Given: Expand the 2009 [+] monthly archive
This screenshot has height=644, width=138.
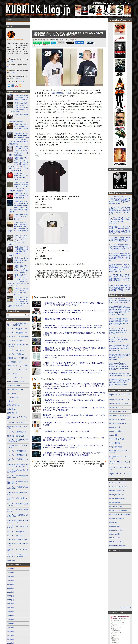Looking at the screenshot, I should [11, 631].
